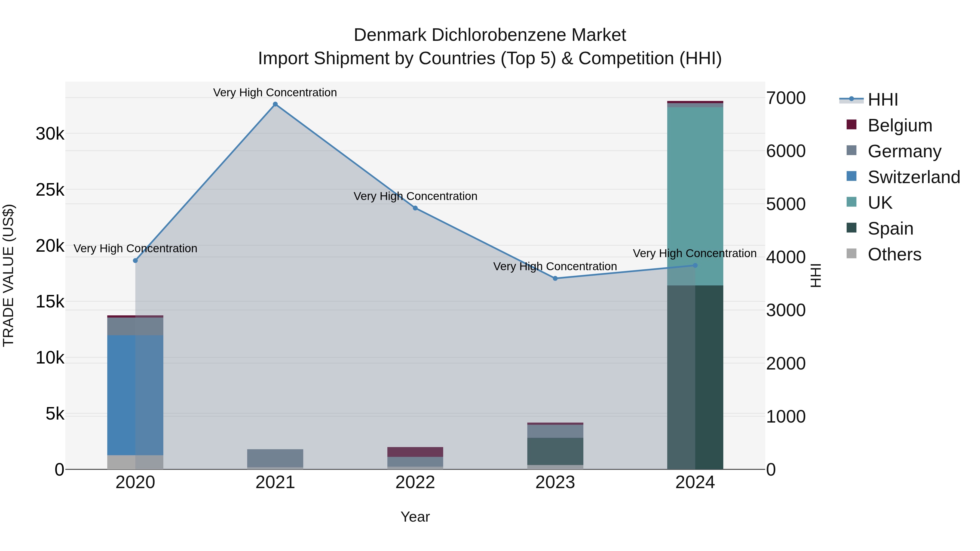Click the Germany segment of the 2023 bar
This screenshot has width=980, height=551.
[555, 431]
